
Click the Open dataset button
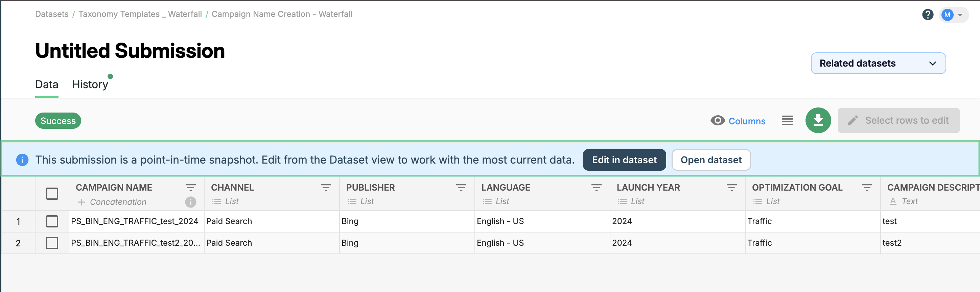pyautogui.click(x=711, y=160)
